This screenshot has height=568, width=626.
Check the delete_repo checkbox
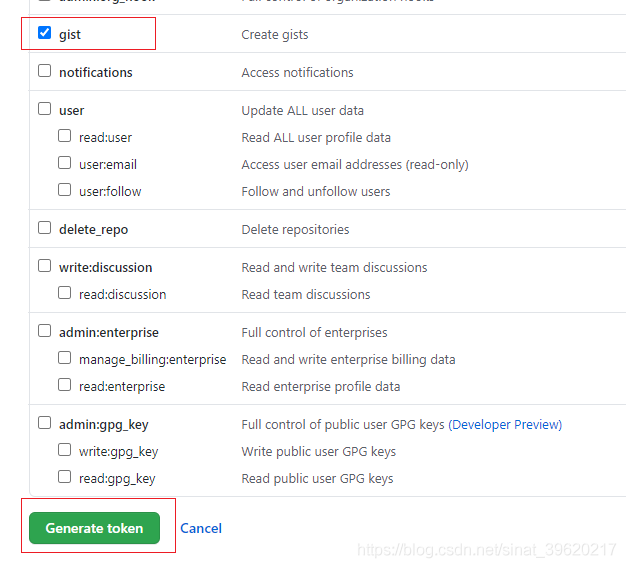click(44, 228)
